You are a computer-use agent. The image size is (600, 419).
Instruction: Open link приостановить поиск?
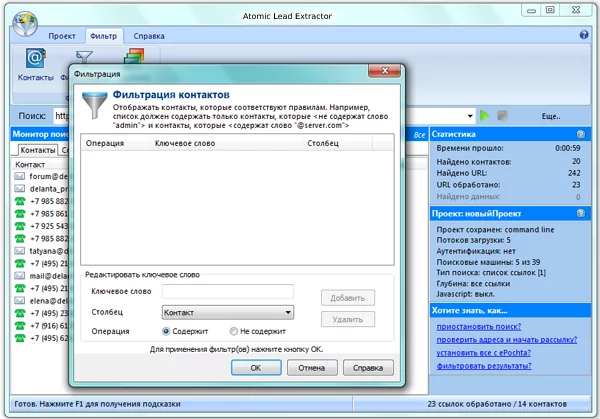tap(479, 327)
